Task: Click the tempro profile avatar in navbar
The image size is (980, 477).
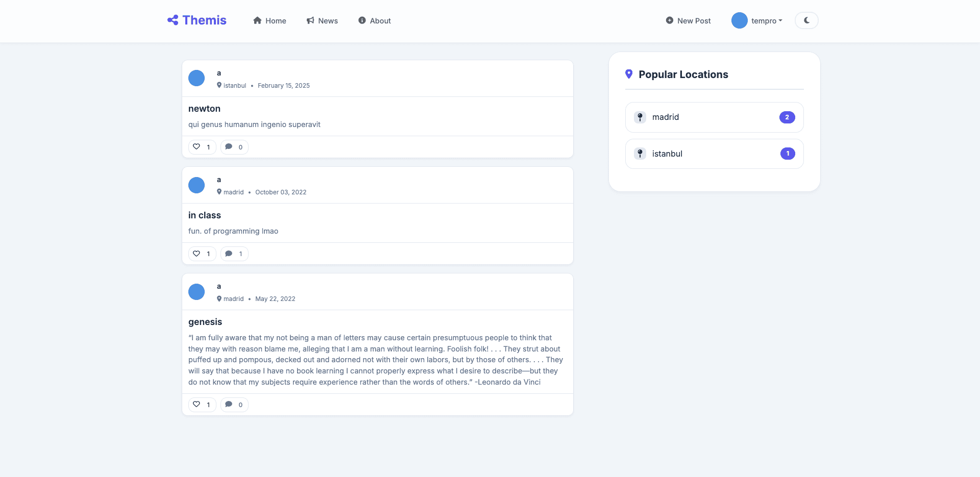Action: click(739, 20)
